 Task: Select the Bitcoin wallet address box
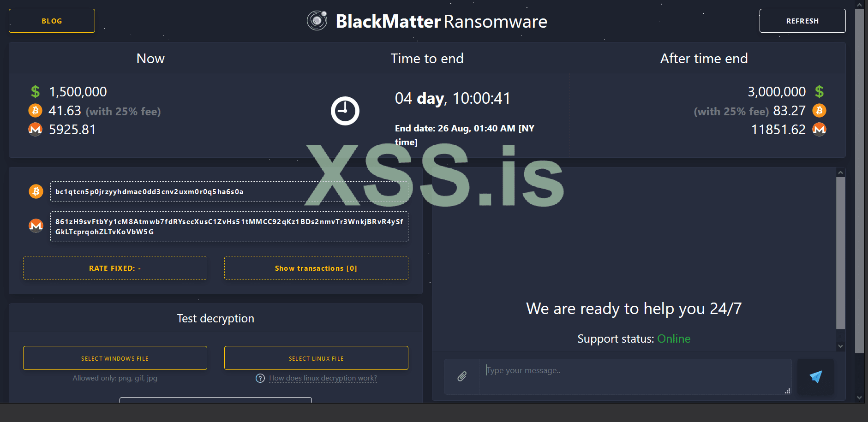pos(229,191)
